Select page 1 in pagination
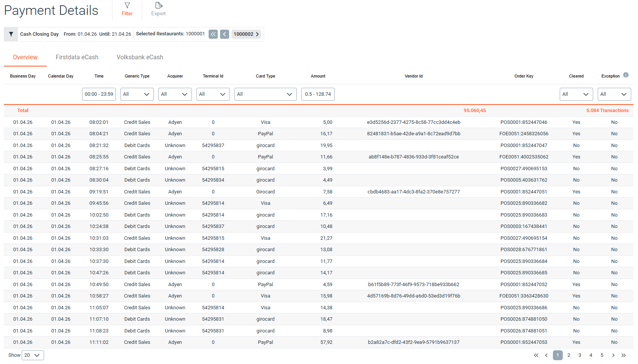The width and height of the screenshot is (638, 364). [558, 355]
